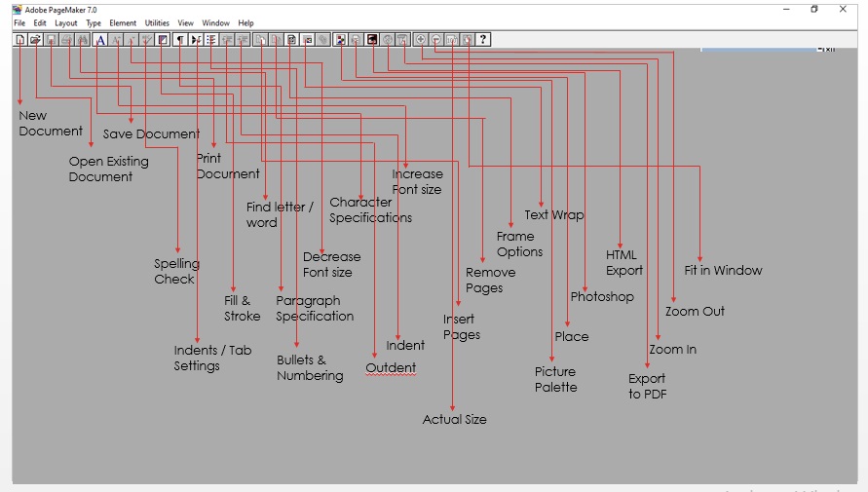
Task: Open the View menu
Action: pyautogui.click(x=185, y=22)
